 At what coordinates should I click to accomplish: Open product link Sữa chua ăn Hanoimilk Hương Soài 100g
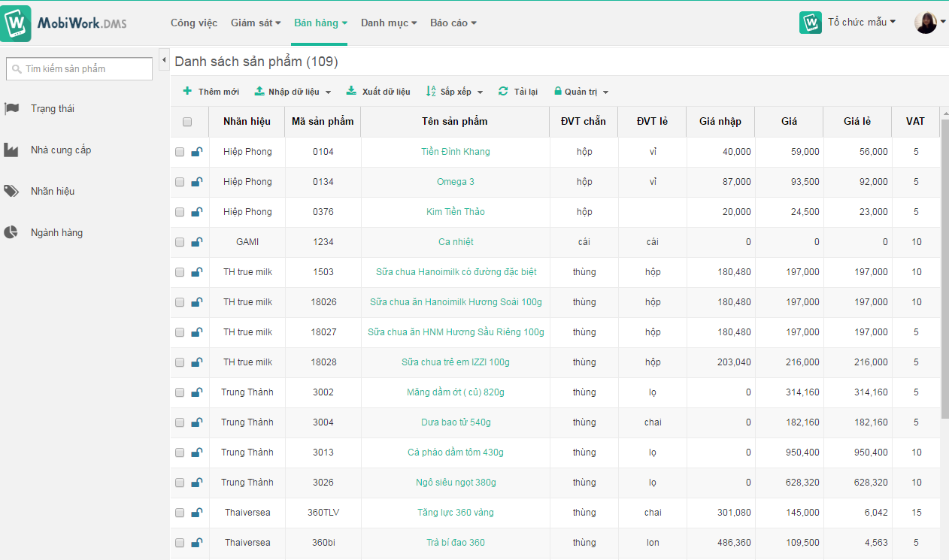click(x=456, y=302)
